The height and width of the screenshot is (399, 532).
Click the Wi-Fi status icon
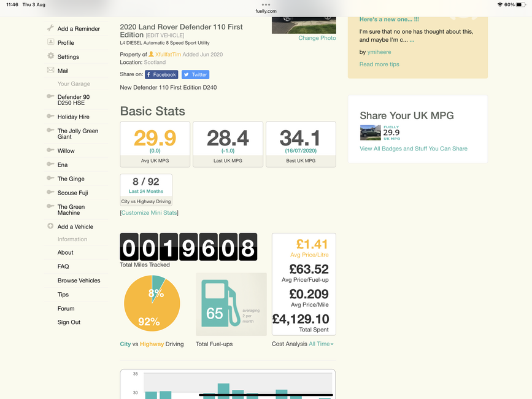pos(499,5)
